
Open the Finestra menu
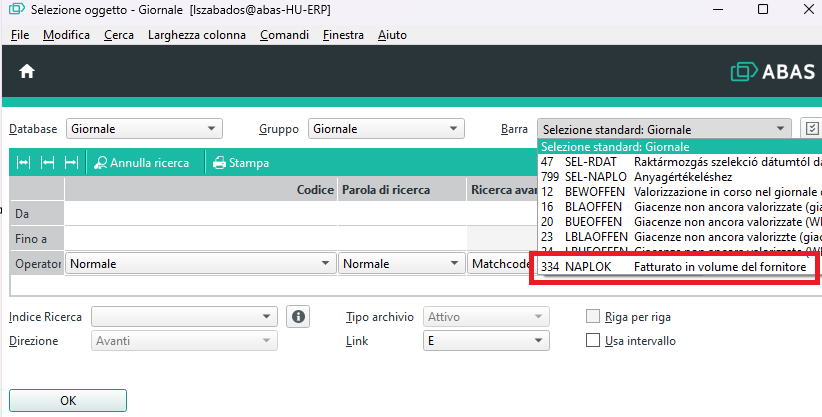343,35
